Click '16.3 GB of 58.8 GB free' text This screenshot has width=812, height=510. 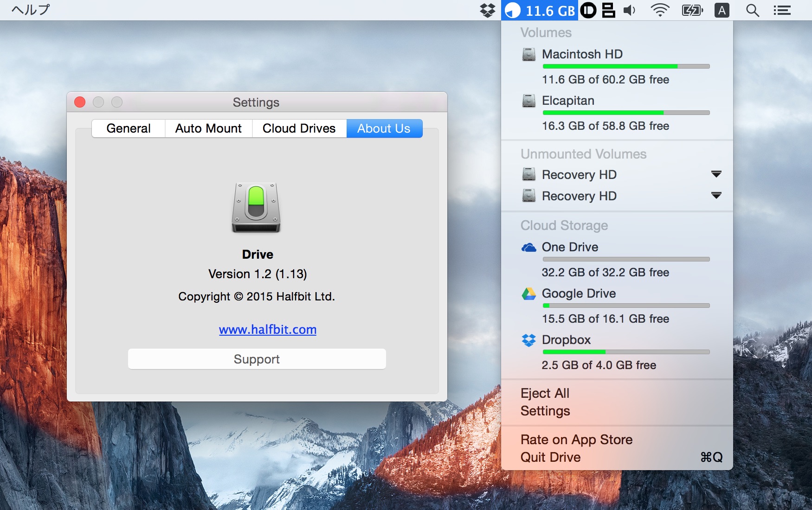click(x=606, y=126)
